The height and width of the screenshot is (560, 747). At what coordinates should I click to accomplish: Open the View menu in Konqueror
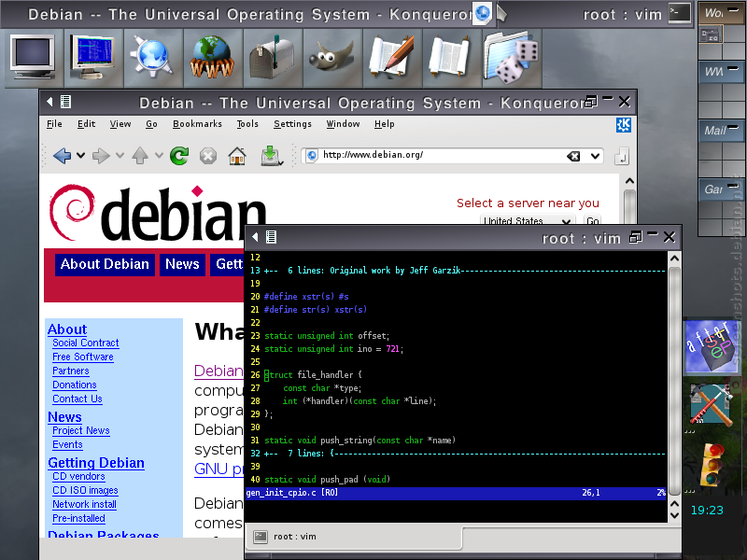pyautogui.click(x=120, y=124)
